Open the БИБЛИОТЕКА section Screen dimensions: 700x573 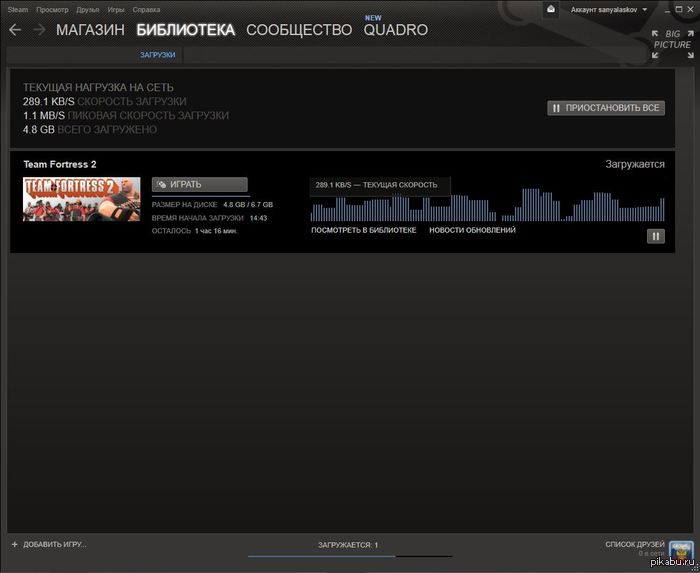click(x=185, y=30)
